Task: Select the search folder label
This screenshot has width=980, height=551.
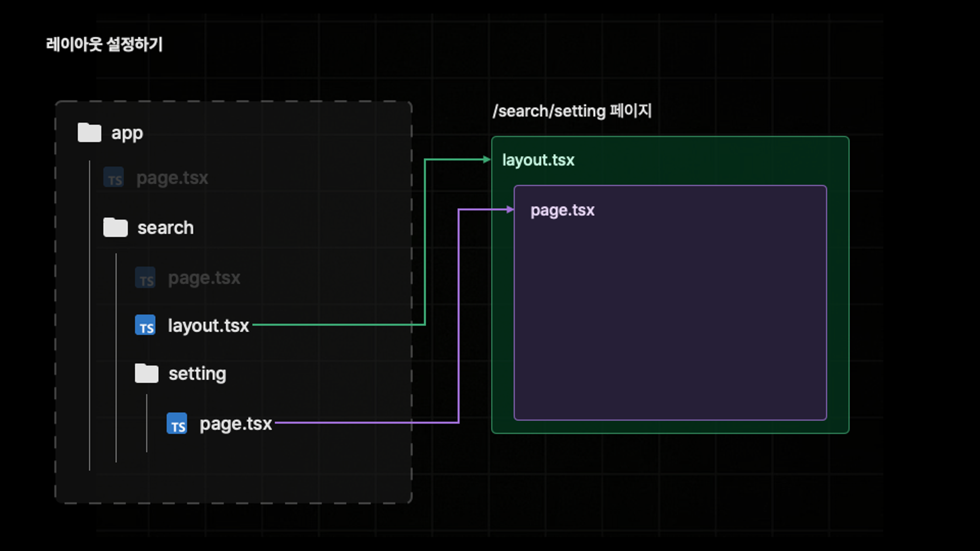Action: pos(165,228)
